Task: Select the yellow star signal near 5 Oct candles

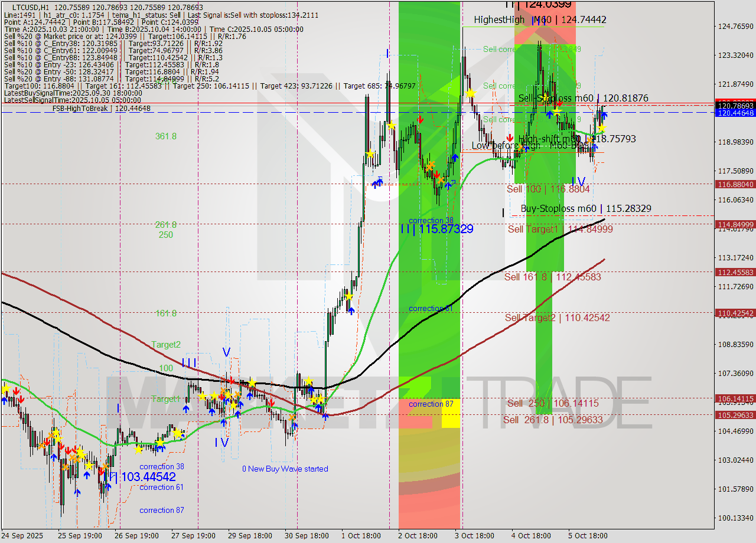Action: (601, 128)
